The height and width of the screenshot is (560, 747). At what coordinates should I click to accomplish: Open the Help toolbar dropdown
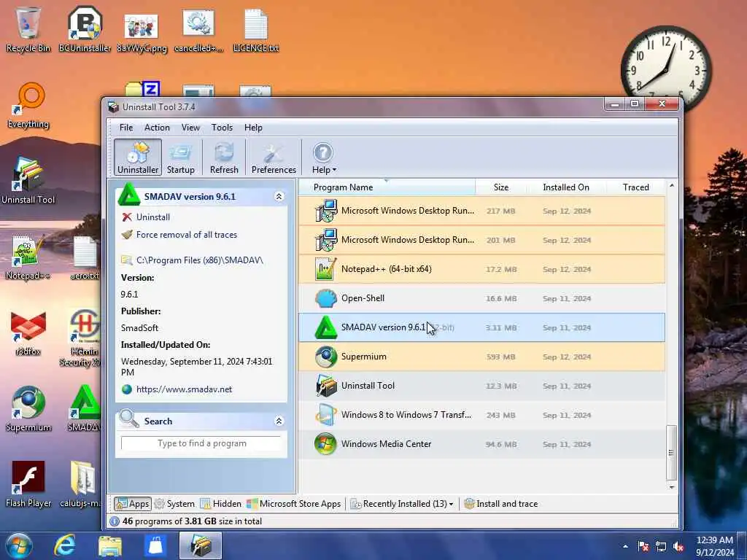[323, 157]
